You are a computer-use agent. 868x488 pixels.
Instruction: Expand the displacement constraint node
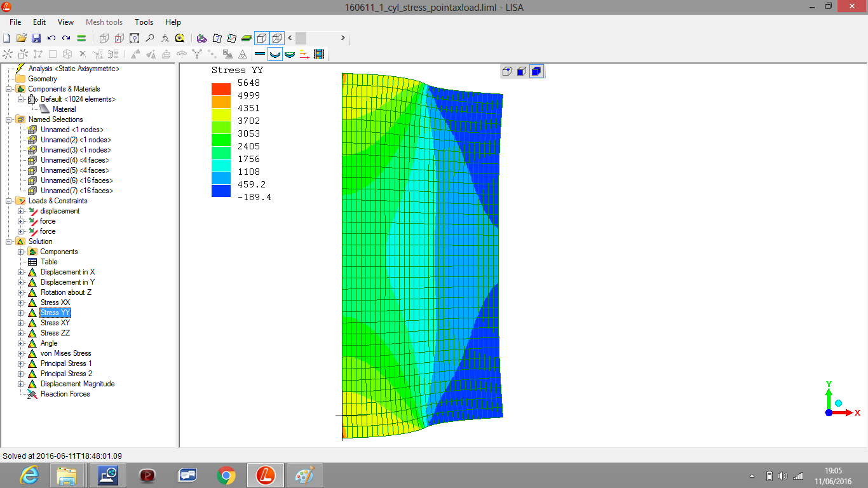click(20, 211)
